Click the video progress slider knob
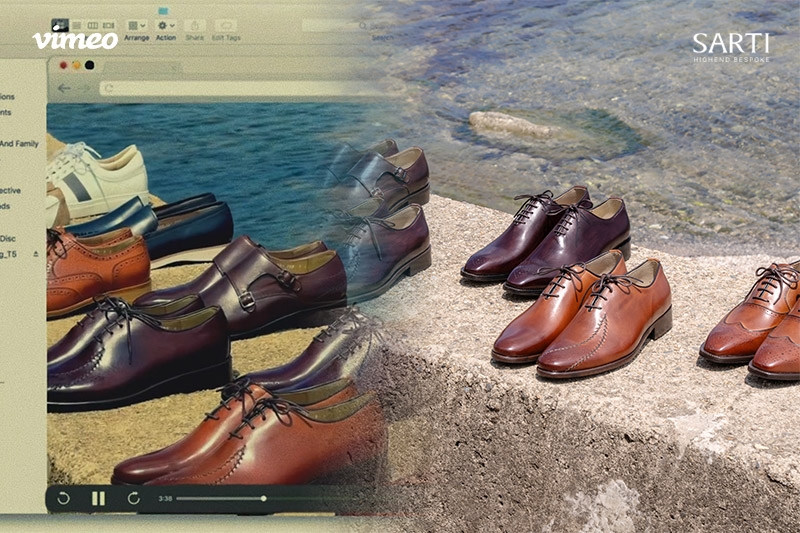800x533 pixels. 264,497
